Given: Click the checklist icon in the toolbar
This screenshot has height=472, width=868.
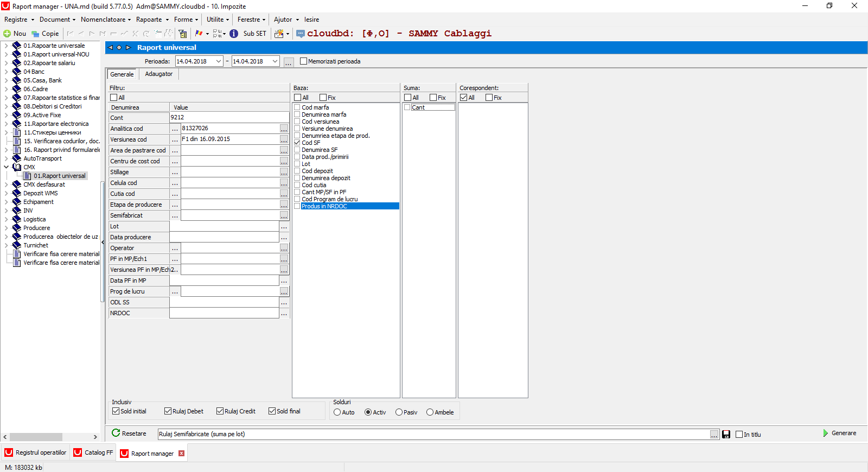Looking at the screenshot, I should 217,34.
